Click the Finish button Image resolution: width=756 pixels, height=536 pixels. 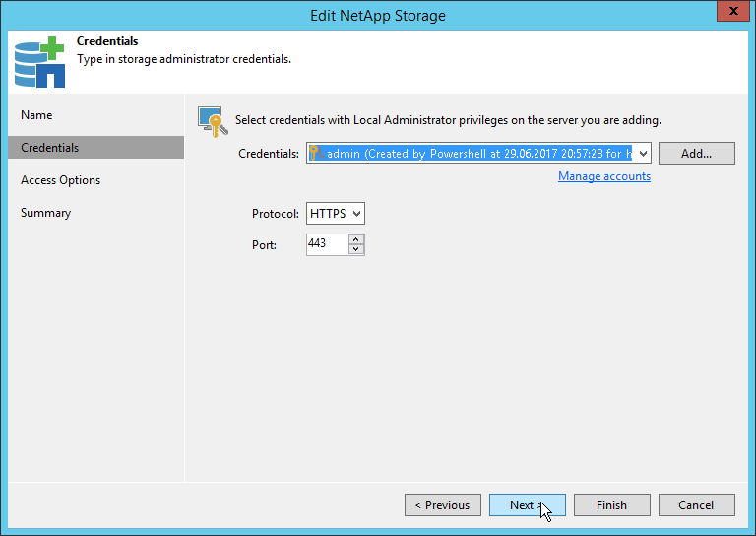click(x=611, y=505)
